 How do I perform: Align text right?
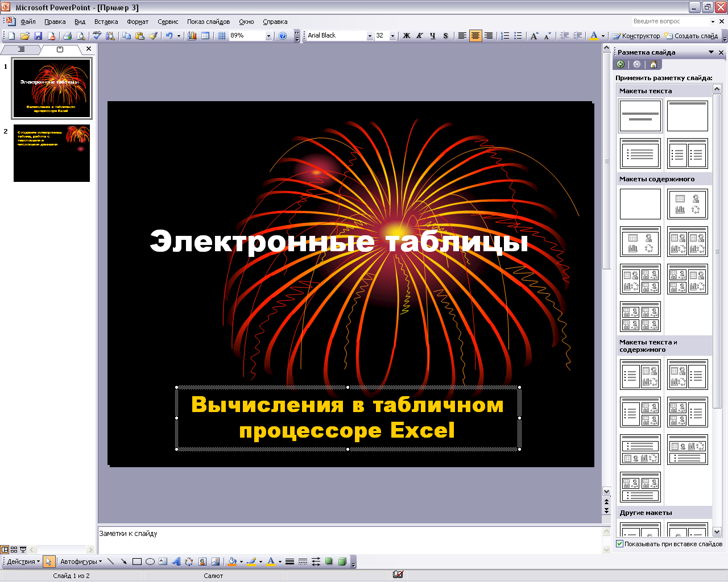pos(489,36)
